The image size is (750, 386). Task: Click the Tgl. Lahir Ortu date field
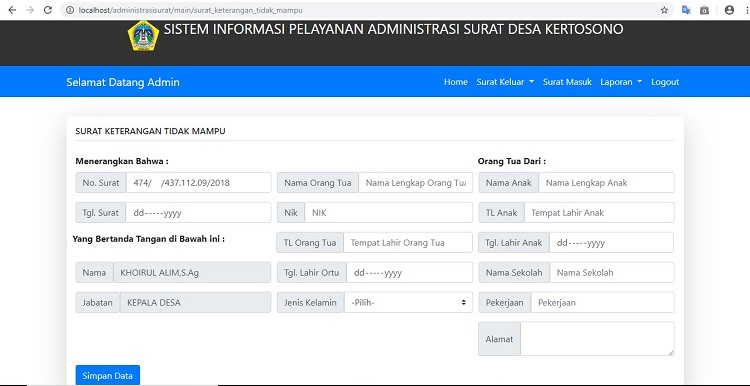click(x=409, y=273)
